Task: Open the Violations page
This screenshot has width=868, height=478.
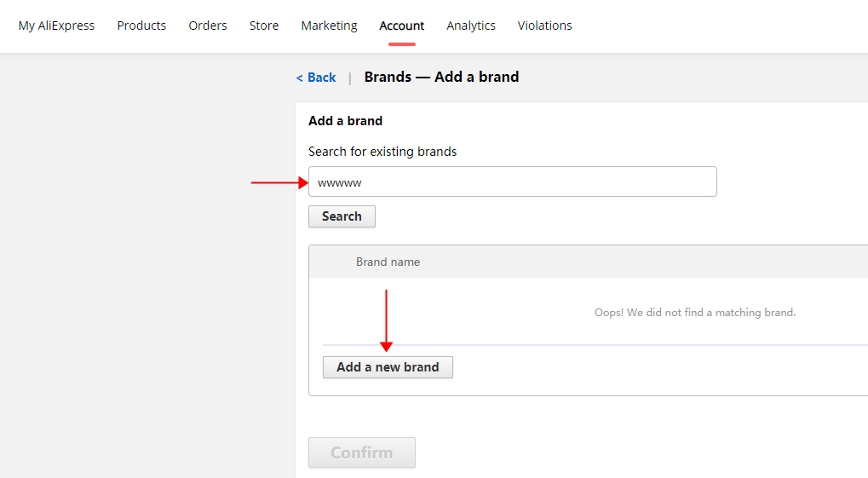Action: pos(545,26)
